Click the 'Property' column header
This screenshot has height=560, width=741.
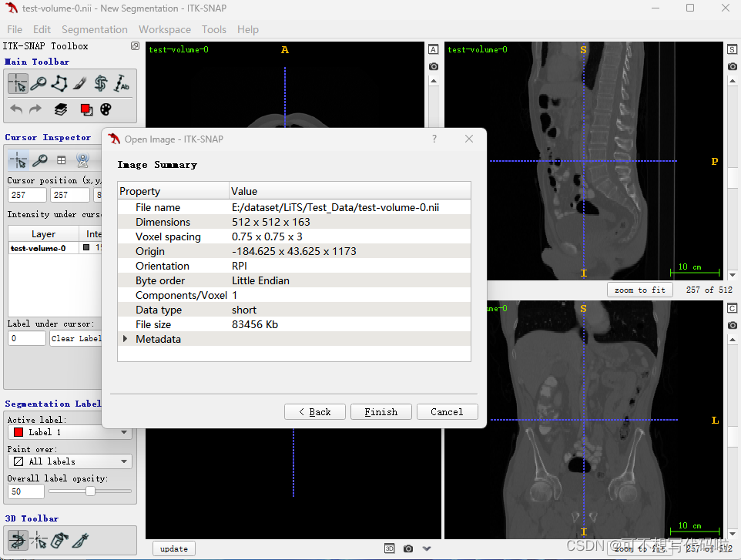click(173, 191)
